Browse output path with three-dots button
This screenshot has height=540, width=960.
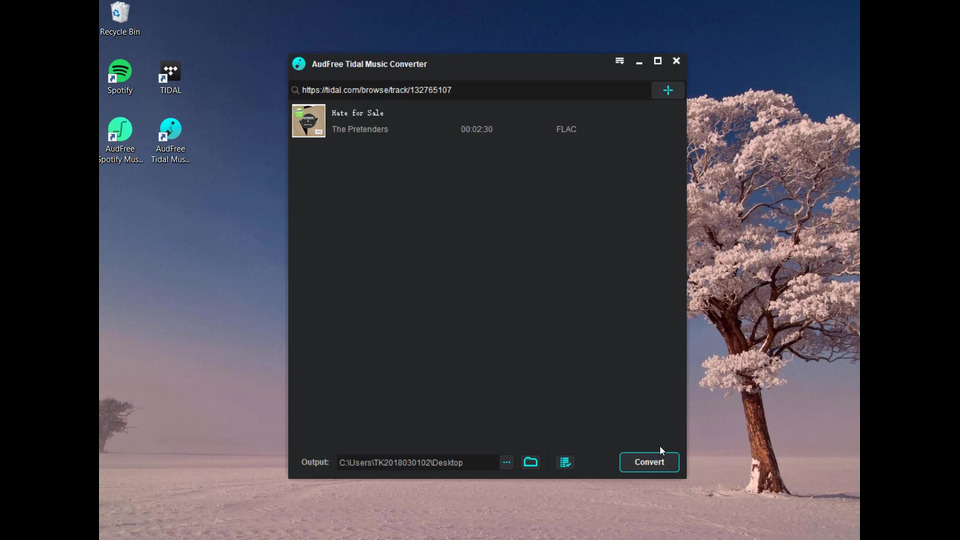tap(506, 462)
